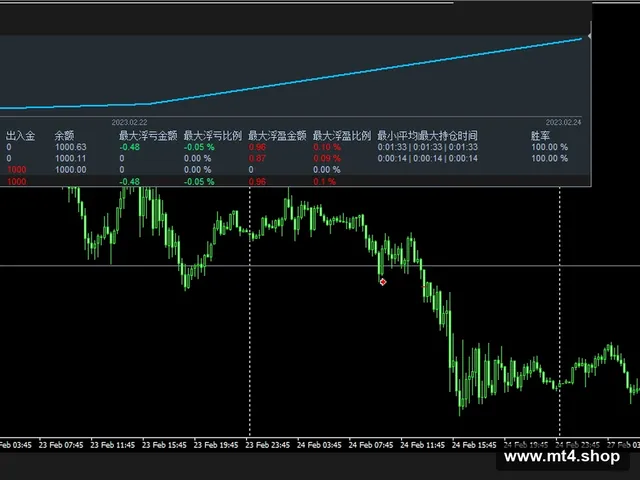Click the 23 Feb 23:45 time axis label

(268, 445)
